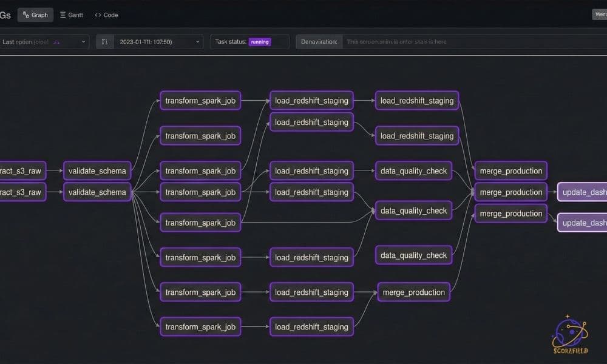
Task: Select the validate_schema task node
Action: (97, 170)
